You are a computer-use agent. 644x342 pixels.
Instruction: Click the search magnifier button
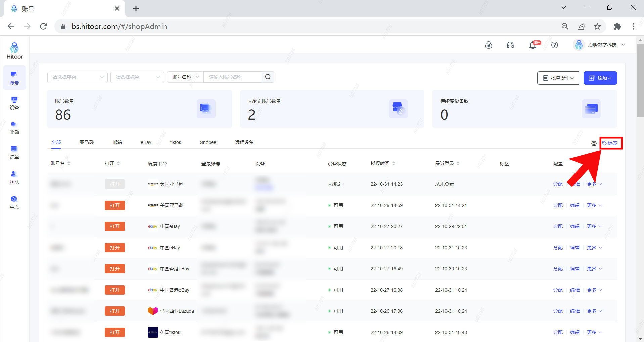pos(268,77)
